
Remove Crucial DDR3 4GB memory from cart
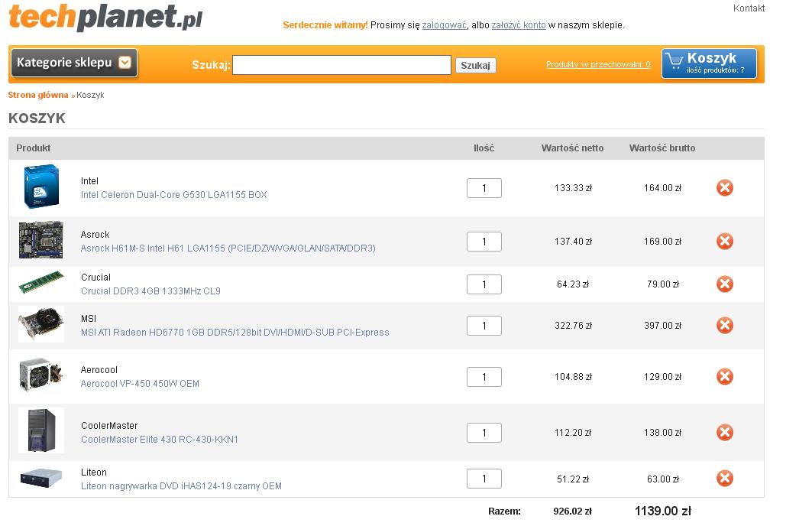point(724,284)
